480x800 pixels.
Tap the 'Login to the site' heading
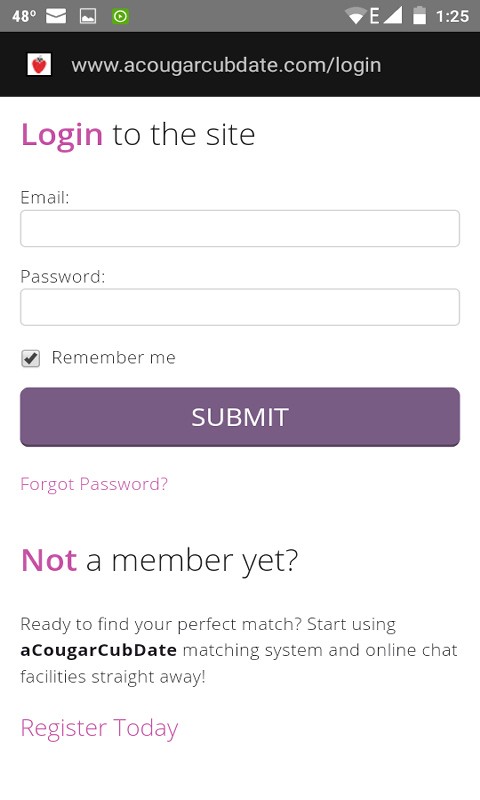click(x=138, y=135)
